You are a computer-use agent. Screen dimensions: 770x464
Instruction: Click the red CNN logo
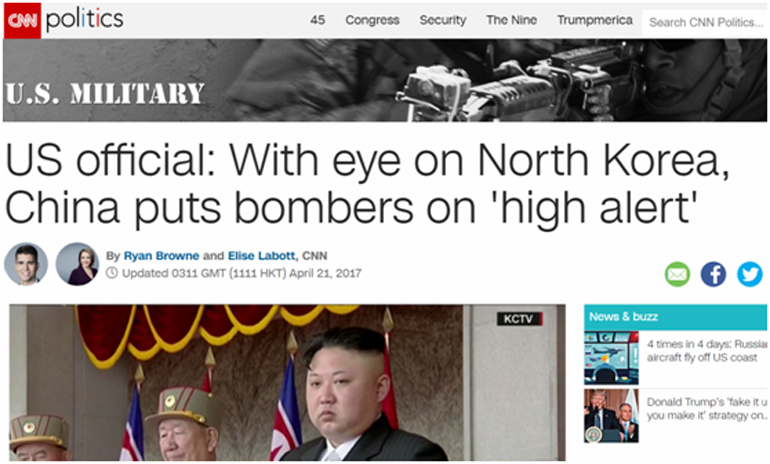[22, 21]
